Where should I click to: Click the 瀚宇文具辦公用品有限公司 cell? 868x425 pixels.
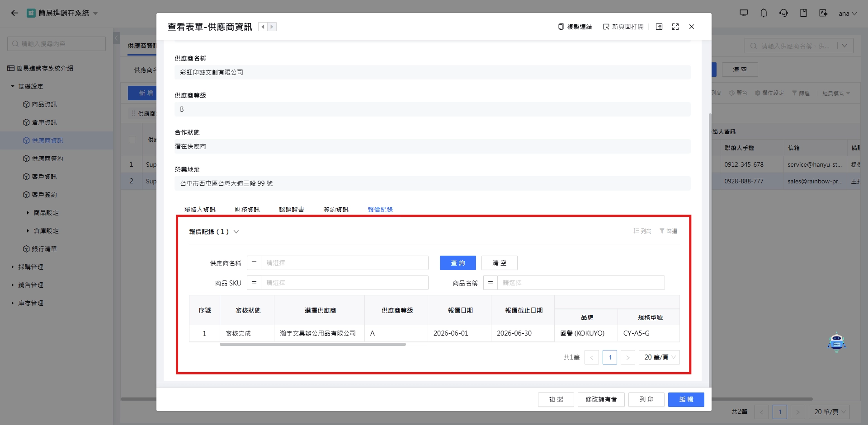(319, 333)
